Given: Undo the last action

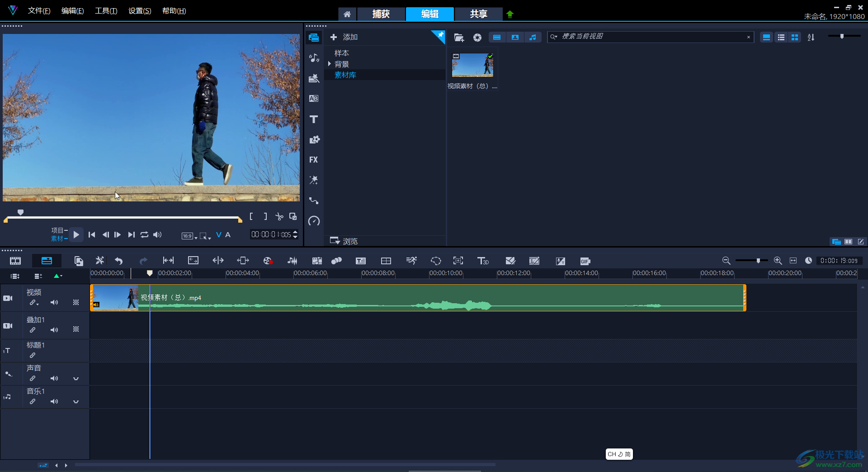Looking at the screenshot, I should pos(118,261).
